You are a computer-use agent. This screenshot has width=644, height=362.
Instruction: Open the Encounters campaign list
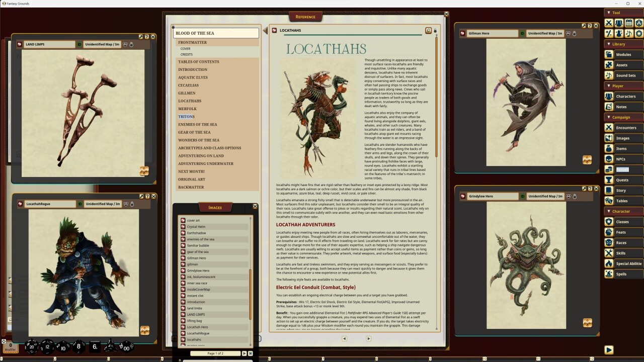pos(623,127)
